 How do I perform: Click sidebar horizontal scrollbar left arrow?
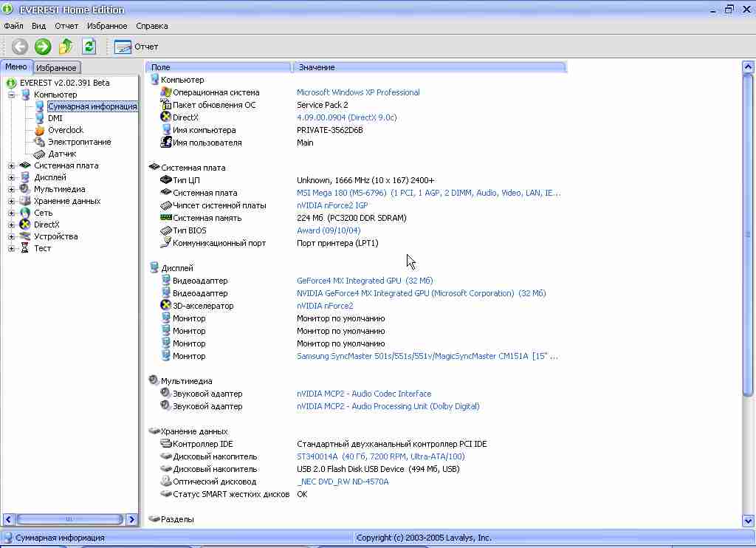pyautogui.click(x=8, y=519)
